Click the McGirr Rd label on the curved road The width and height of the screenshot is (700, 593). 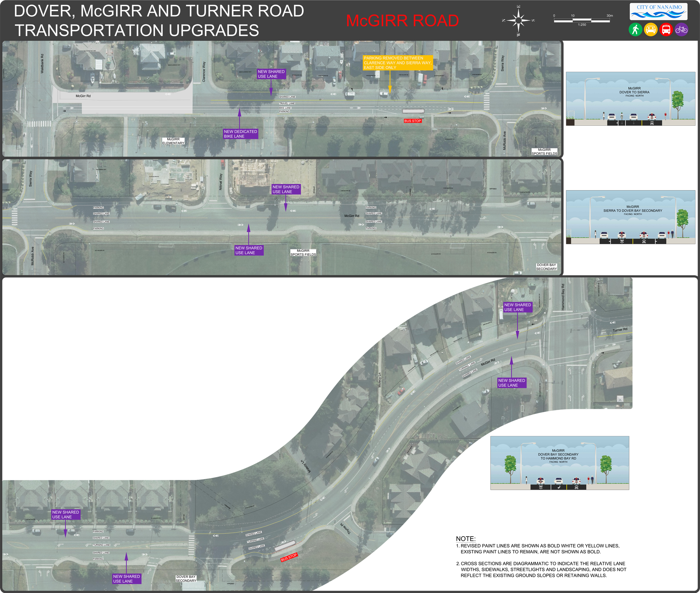(488, 362)
